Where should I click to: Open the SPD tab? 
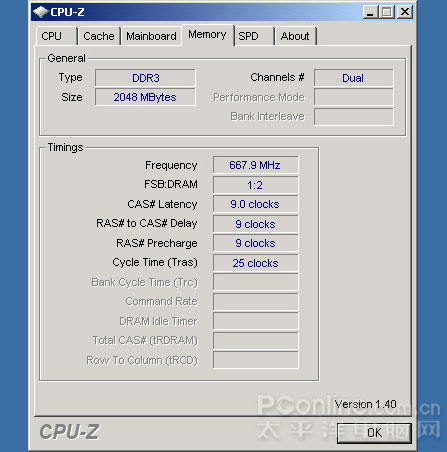254,36
